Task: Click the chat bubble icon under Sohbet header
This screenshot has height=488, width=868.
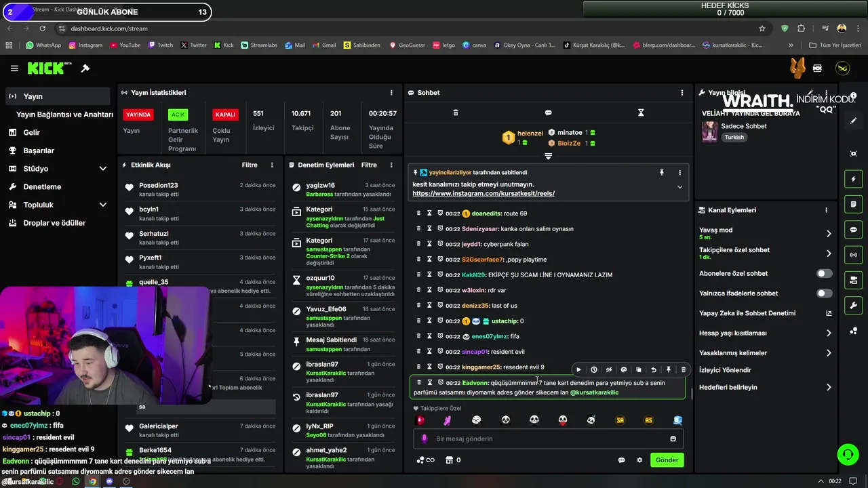Action: point(548,113)
